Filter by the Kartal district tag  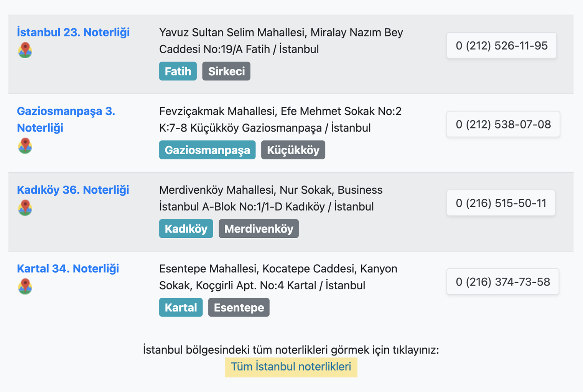pos(181,308)
